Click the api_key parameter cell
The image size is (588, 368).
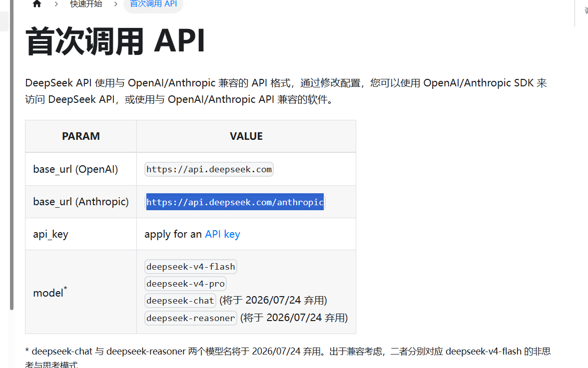(x=80, y=234)
